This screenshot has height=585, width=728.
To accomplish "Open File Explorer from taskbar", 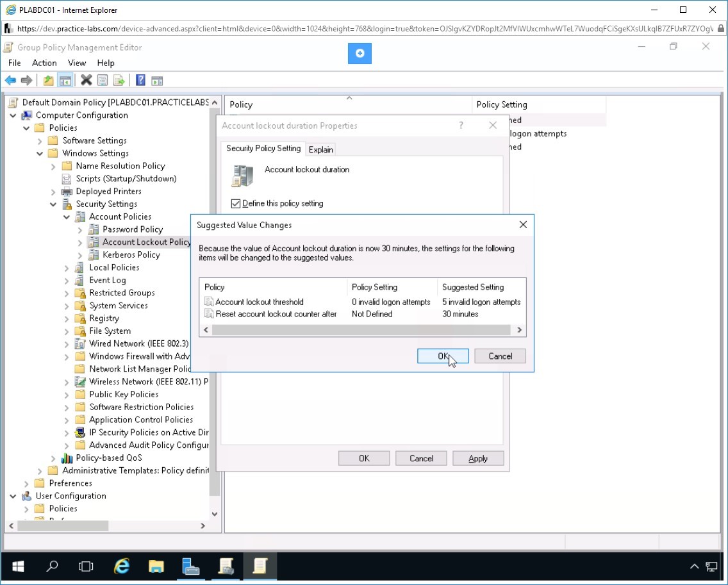I will pos(156,566).
